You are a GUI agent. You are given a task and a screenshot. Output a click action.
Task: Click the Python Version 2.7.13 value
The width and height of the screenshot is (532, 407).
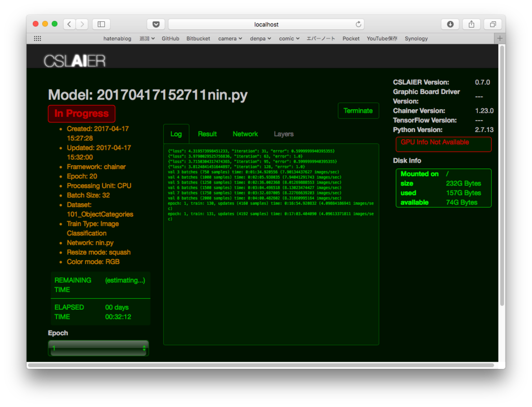tap(484, 129)
